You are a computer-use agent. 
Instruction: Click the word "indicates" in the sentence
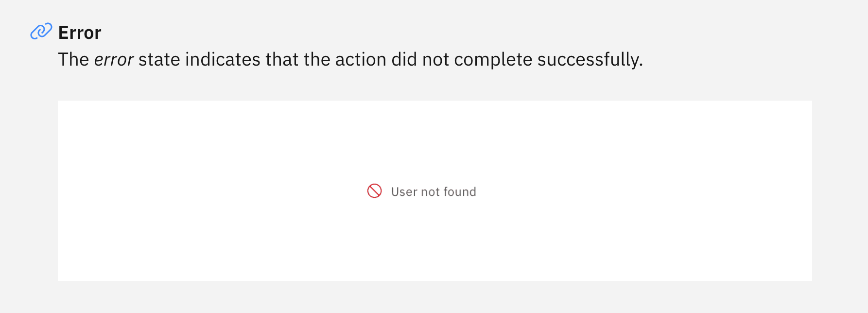pos(223,60)
